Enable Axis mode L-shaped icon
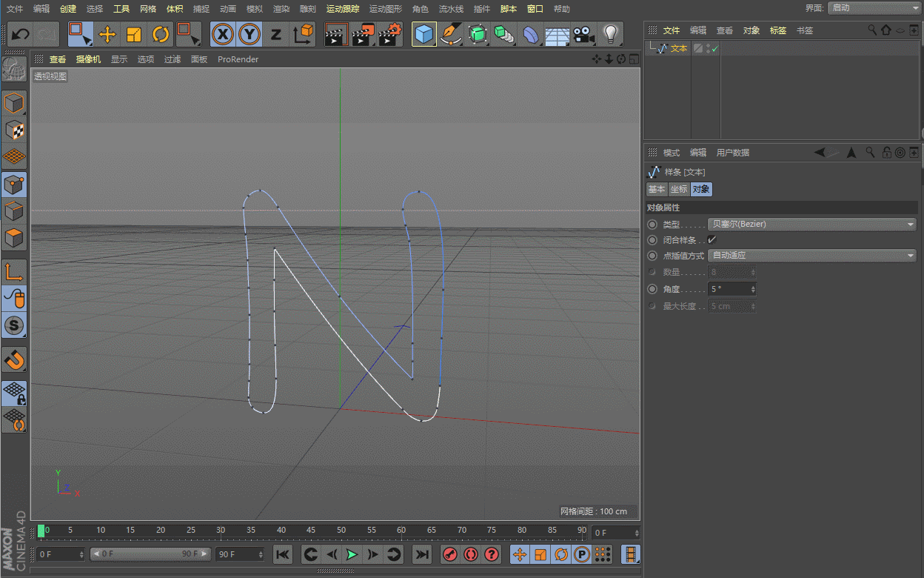The width and height of the screenshot is (924, 578). (x=14, y=272)
